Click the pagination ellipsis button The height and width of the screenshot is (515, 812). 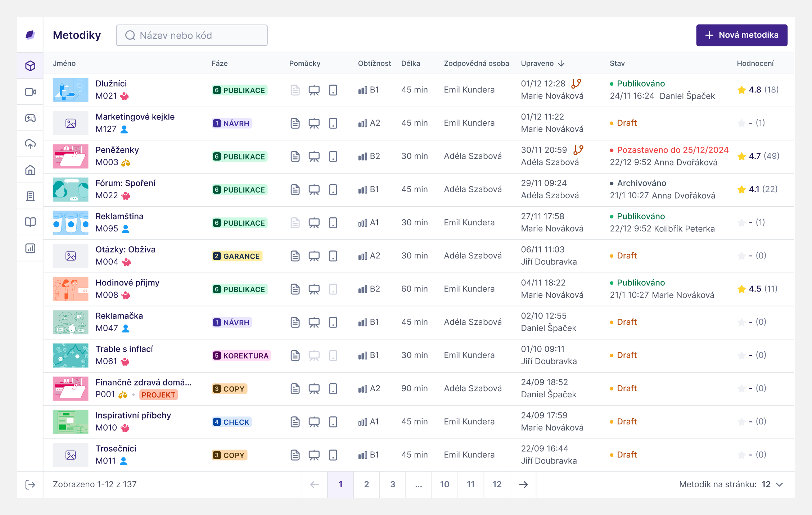click(419, 484)
